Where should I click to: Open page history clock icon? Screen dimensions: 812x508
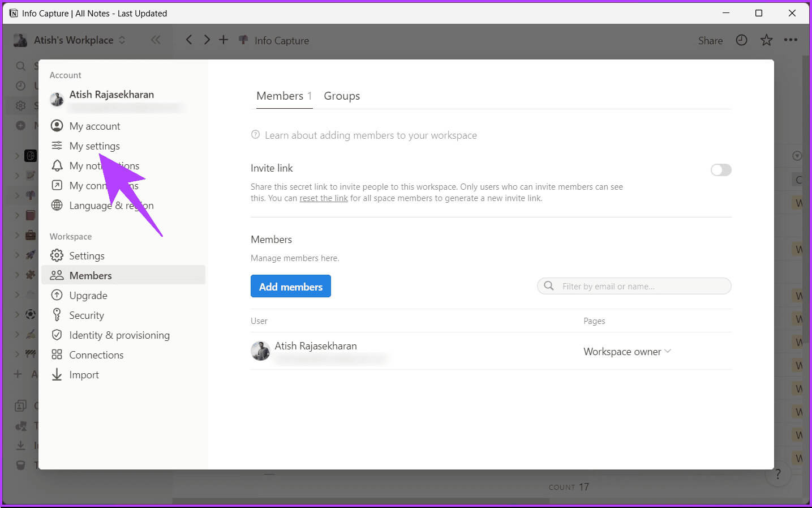click(741, 40)
